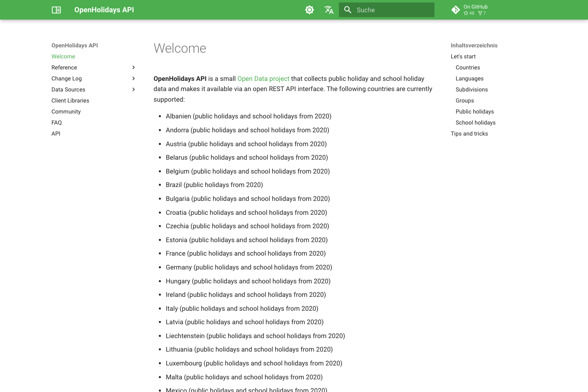Jump to the School holidays section
This screenshot has width=588, height=392.
[476, 122]
